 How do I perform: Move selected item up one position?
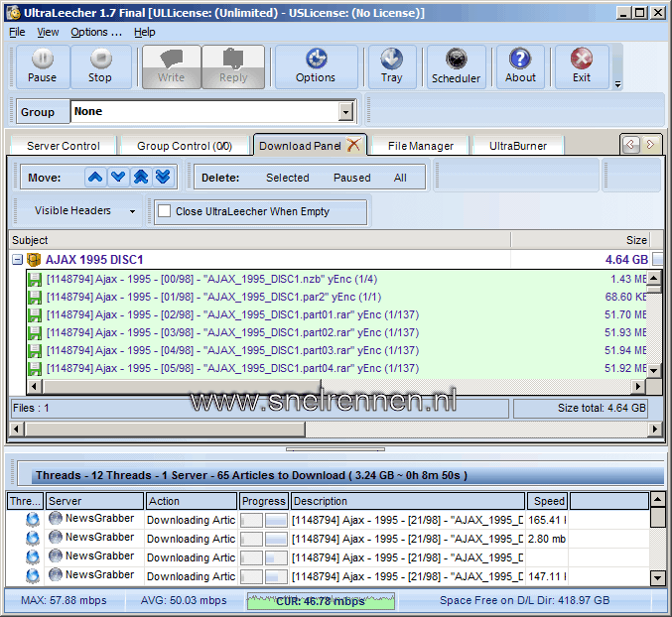95,177
